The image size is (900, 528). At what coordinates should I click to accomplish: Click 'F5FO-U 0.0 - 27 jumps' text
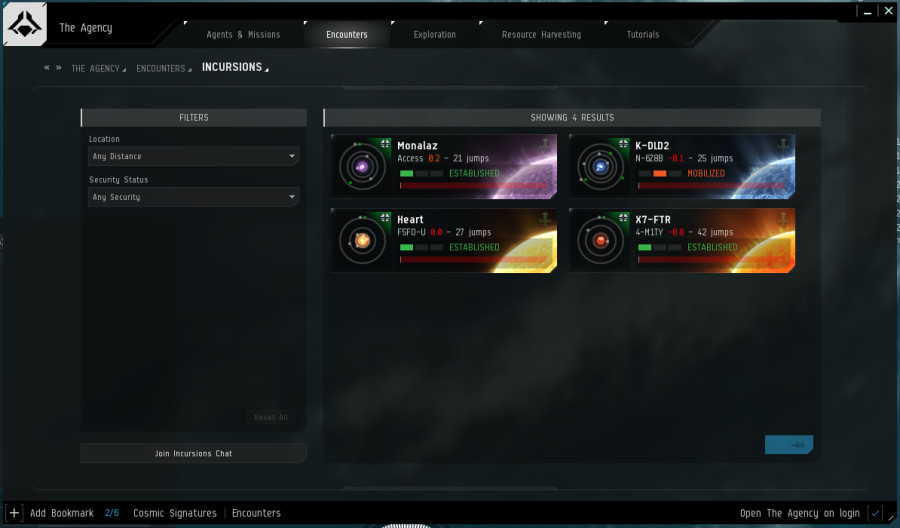coord(444,232)
